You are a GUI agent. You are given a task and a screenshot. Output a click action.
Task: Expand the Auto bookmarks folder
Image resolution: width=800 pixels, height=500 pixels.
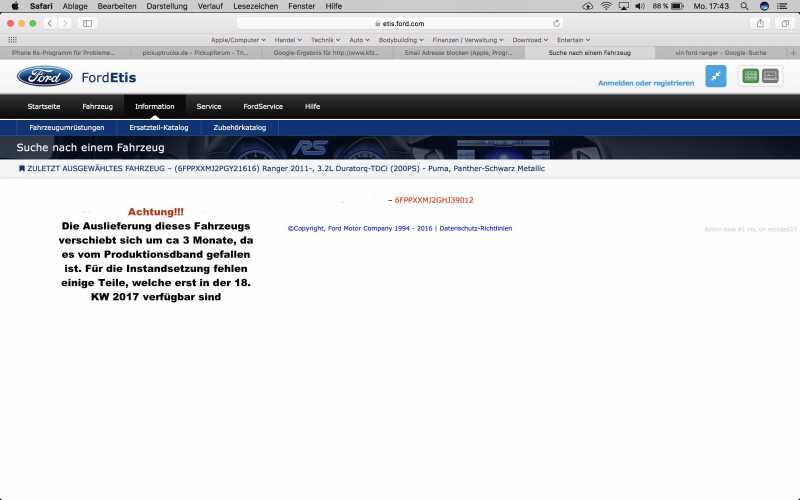[x=359, y=40]
